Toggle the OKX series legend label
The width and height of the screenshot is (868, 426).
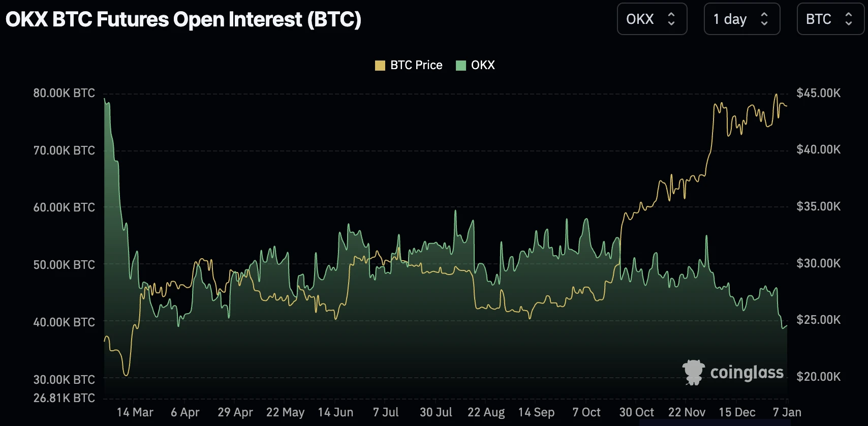point(483,66)
